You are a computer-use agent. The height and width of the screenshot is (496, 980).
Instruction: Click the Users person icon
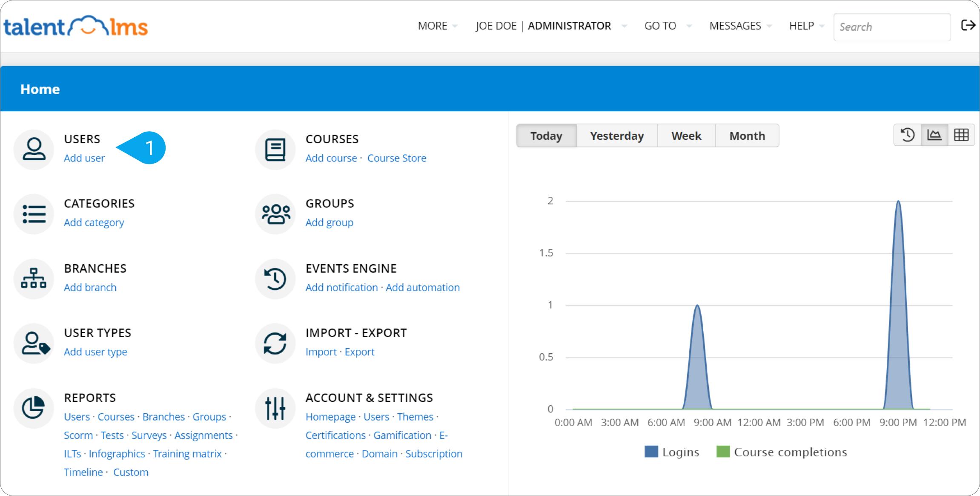[34, 149]
